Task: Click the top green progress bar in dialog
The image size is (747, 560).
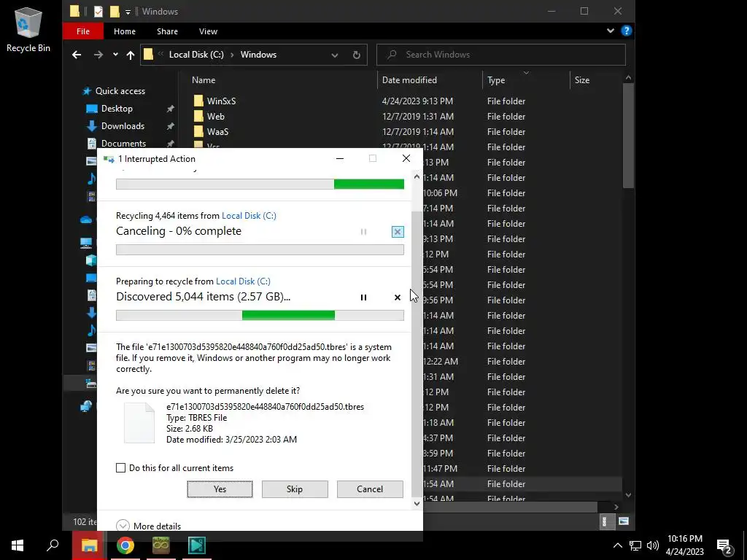Action: pyautogui.click(x=260, y=184)
